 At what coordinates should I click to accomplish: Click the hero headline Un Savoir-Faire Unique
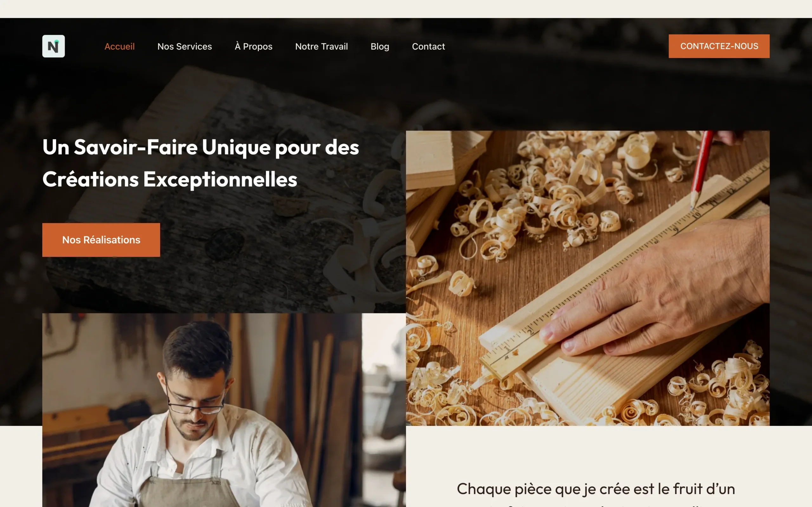tap(201, 148)
